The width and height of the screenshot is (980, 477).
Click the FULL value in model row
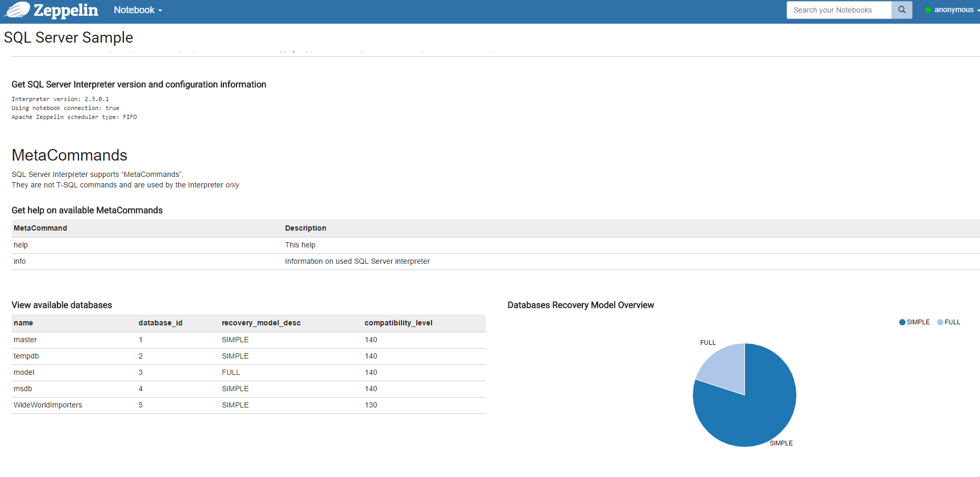(231, 372)
